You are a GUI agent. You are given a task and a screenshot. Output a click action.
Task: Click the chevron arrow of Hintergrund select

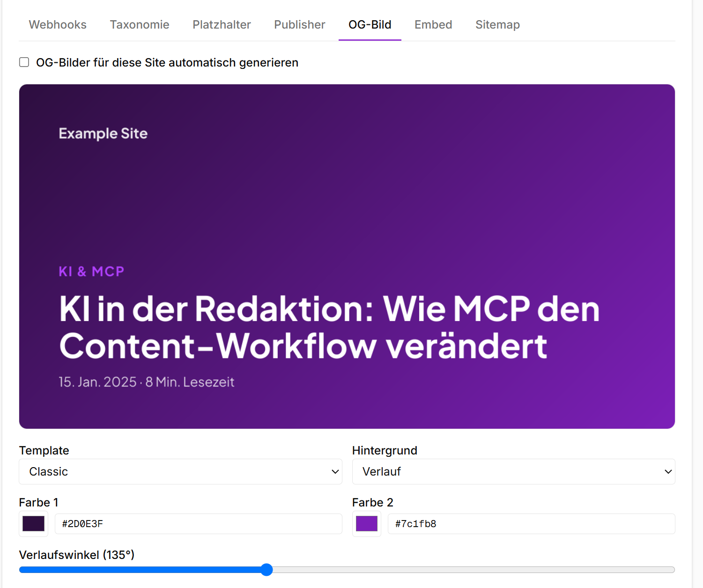[x=668, y=472]
